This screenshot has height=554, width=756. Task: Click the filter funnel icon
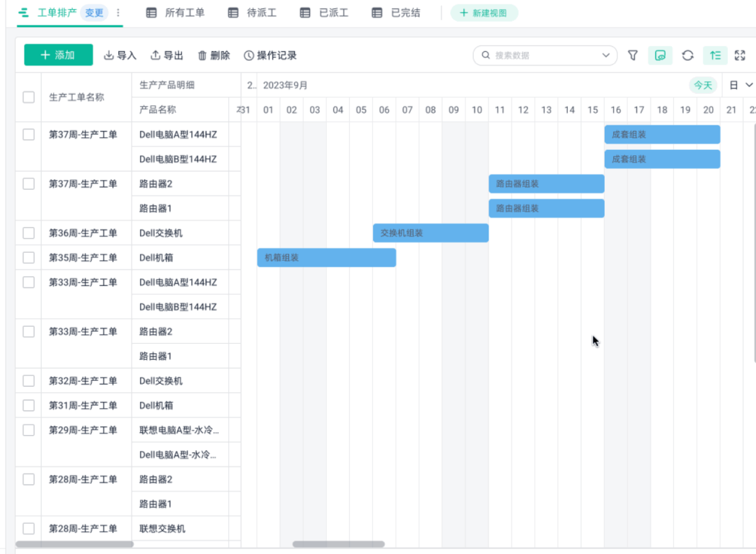coord(633,55)
